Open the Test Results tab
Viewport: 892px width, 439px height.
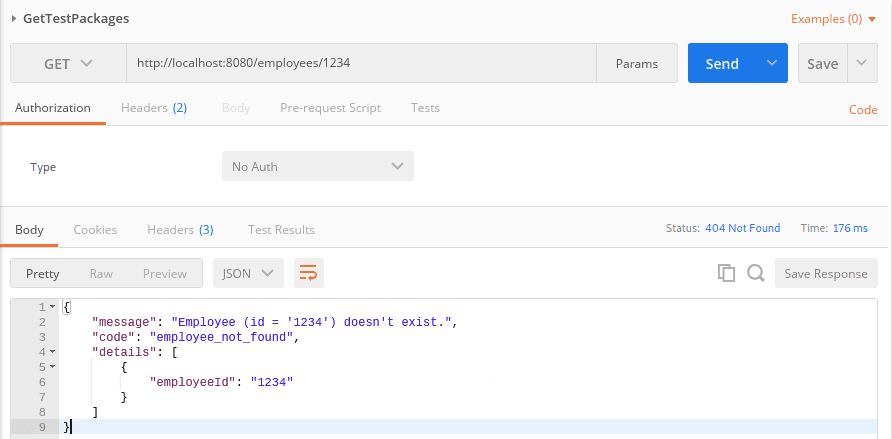[281, 230]
